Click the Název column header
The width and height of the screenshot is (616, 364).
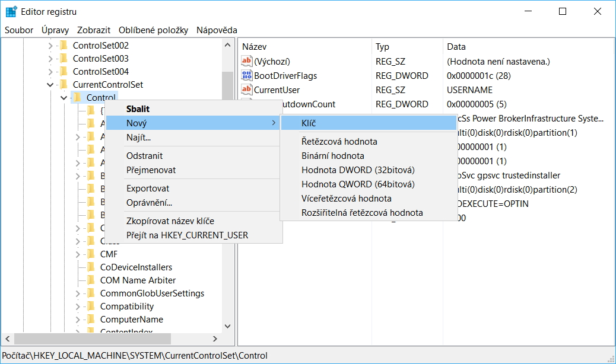(x=255, y=46)
